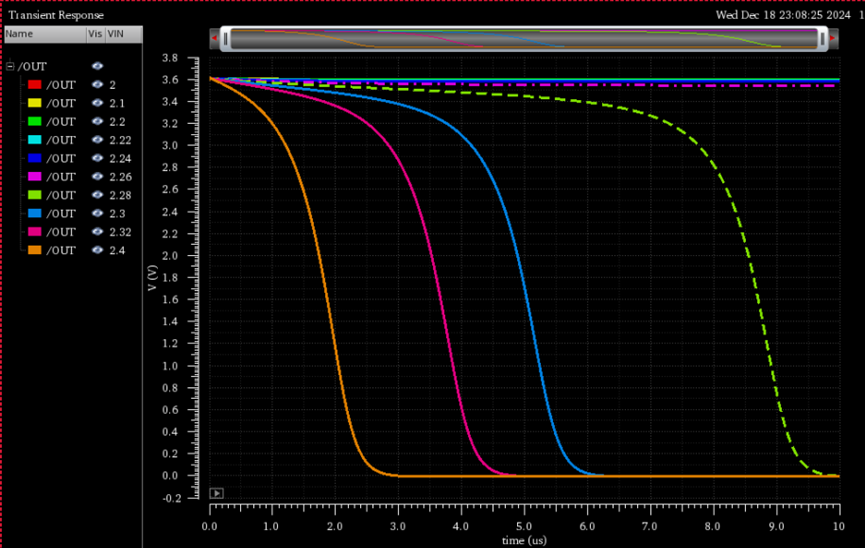Hide the /OUT trace for VIN 2.22

(x=97, y=140)
